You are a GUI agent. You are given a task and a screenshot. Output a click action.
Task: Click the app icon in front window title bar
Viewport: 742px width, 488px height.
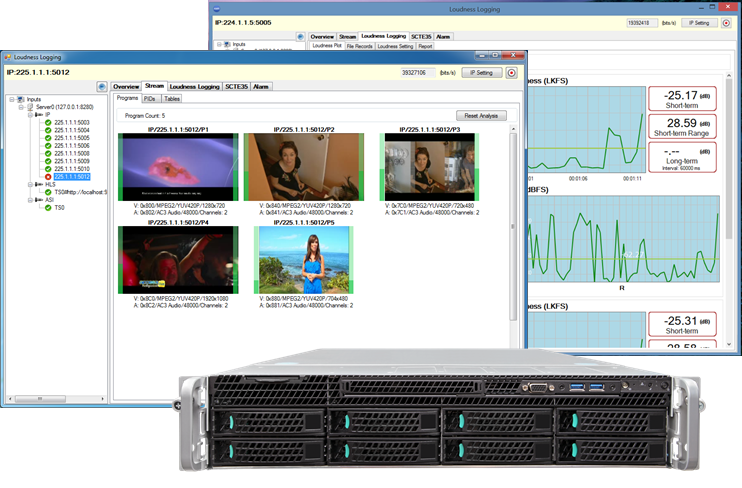8,57
